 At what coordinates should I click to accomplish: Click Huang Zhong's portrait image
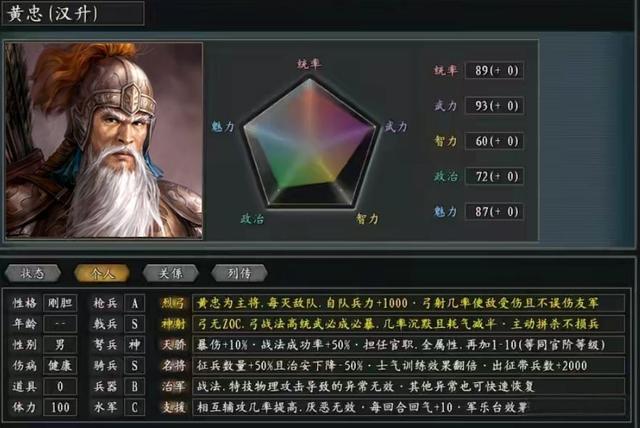pos(104,140)
